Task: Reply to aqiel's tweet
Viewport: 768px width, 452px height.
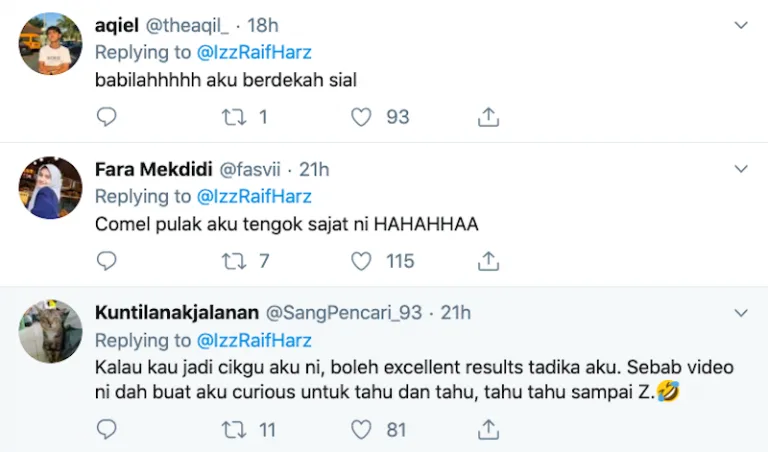Action: [x=106, y=117]
